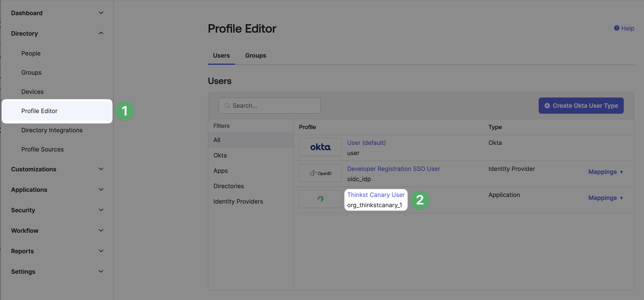Switch to the Groups tab
Image resolution: width=644 pixels, height=300 pixels.
(255, 55)
